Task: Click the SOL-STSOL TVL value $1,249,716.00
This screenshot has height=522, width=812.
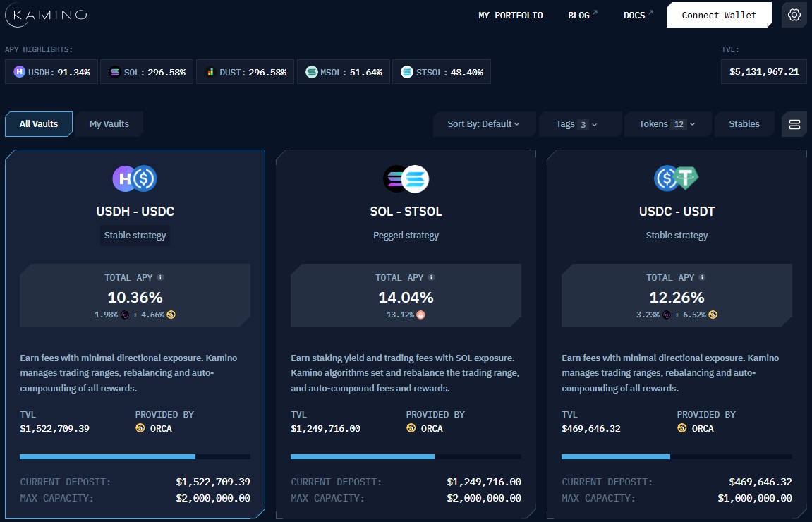Action: tap(325, 429)
